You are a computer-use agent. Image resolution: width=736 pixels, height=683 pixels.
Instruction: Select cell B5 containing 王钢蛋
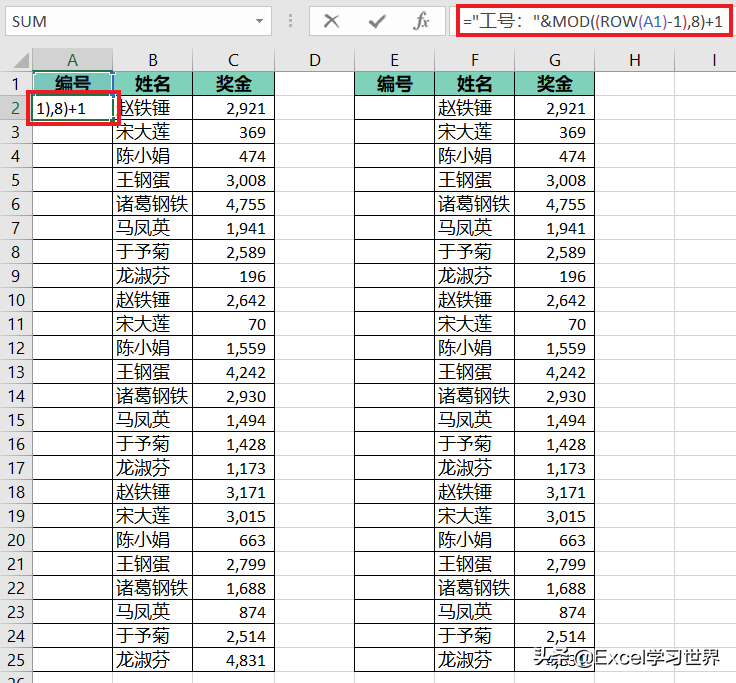(x=153, y=180)
